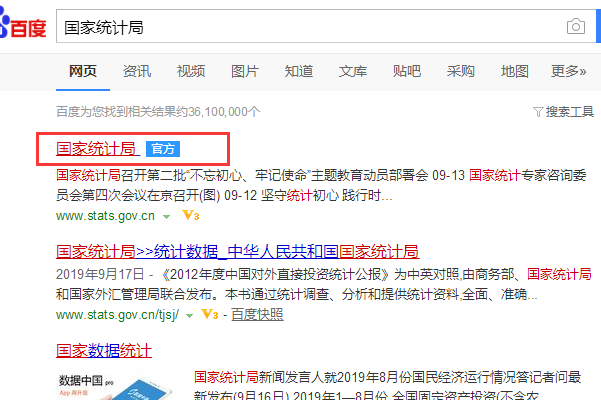This screenshot has height=400, width=601.
Task: Click the 百度快照 cached page link
Action: (x=257, y=315)
